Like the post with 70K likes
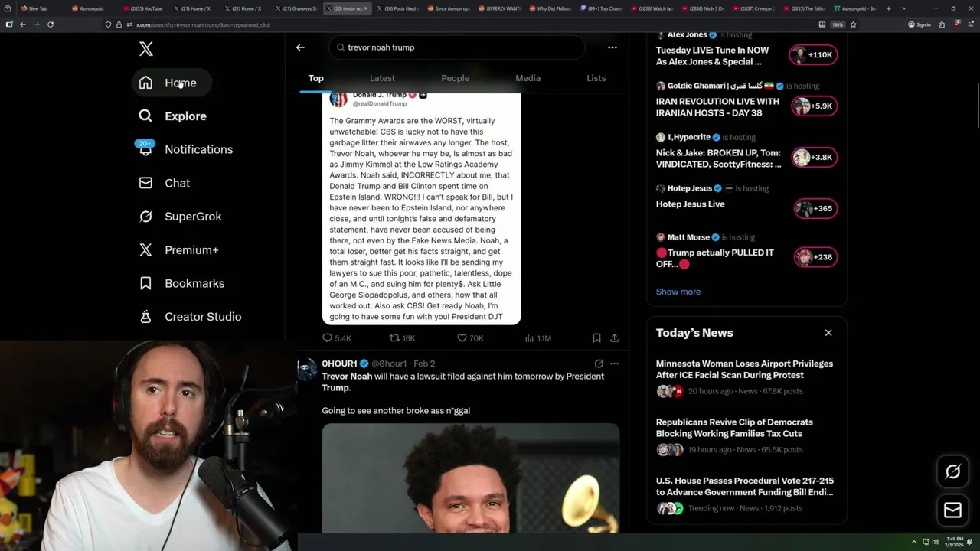 tap(470, 338)
